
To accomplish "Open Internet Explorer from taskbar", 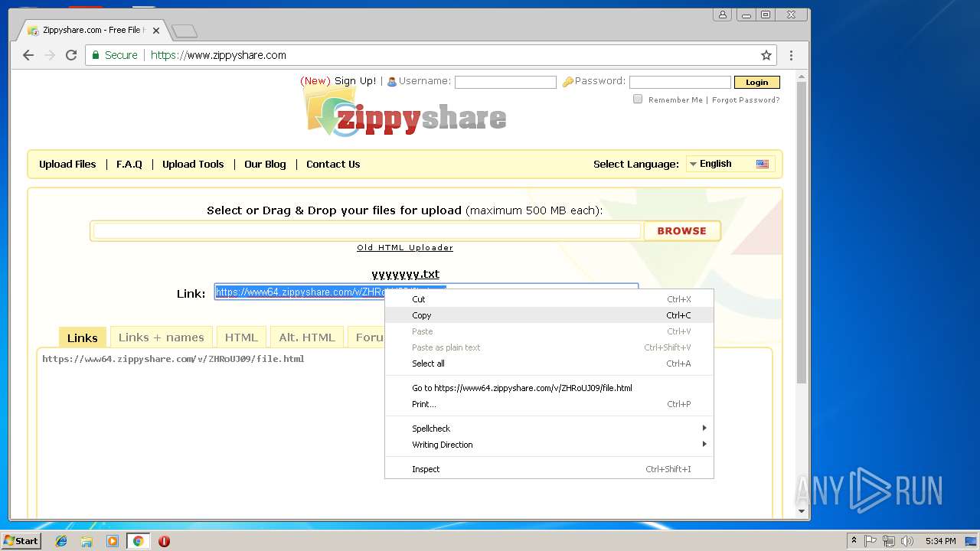I will pos(61,541).
